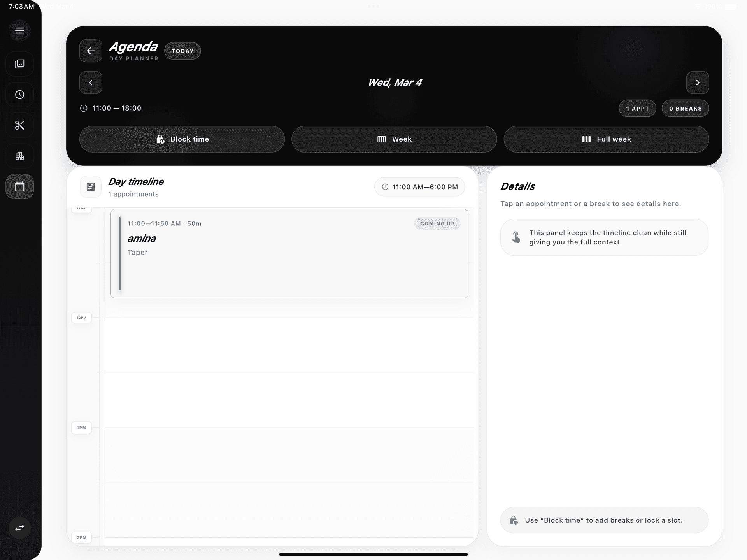The height and width of the screenshot is (560, 747).
Task: Select the scissors services icon
Action: click(19, 125)
